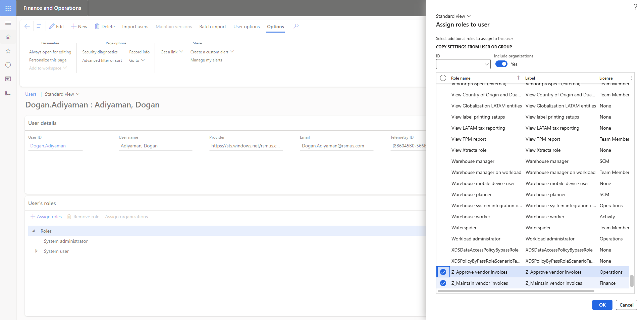Select the Batch import menu item

tap(212, 27)
